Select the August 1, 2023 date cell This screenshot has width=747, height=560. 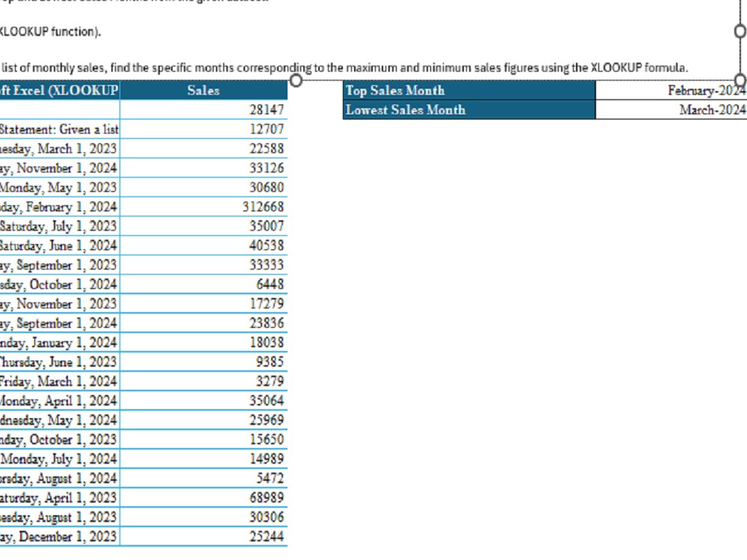coord(60,517)
